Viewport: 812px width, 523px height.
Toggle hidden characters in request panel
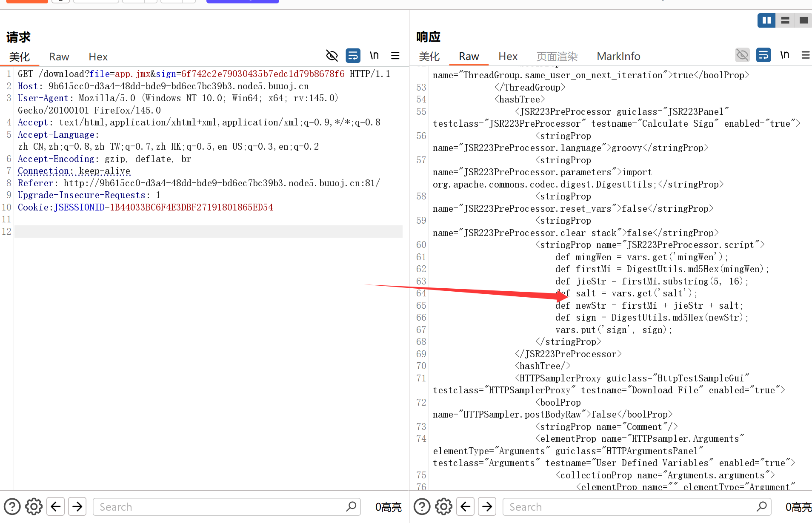point(332,56)
